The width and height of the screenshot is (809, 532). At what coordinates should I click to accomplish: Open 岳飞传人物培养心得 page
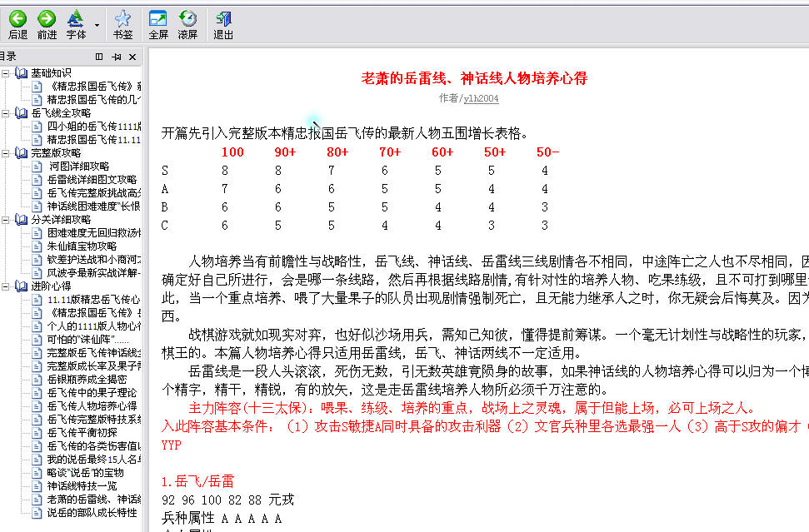tap(92, 406)
